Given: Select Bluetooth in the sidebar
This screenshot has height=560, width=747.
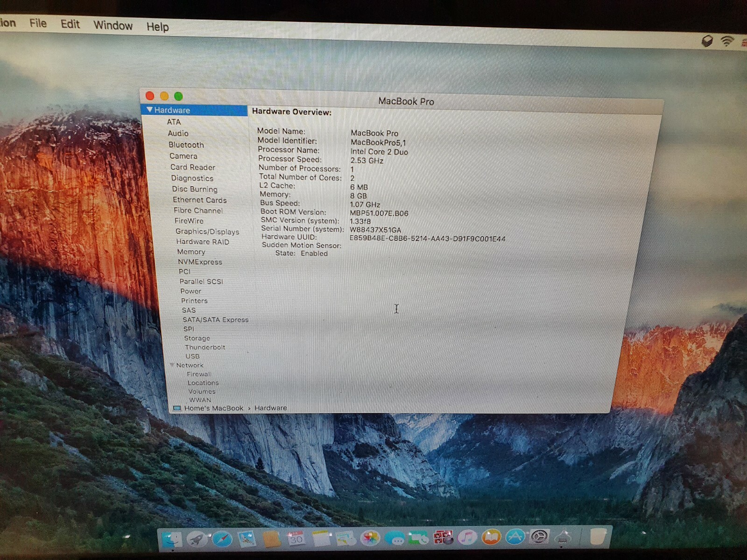Looking at the screenshot, I should [x=186, y=145].
